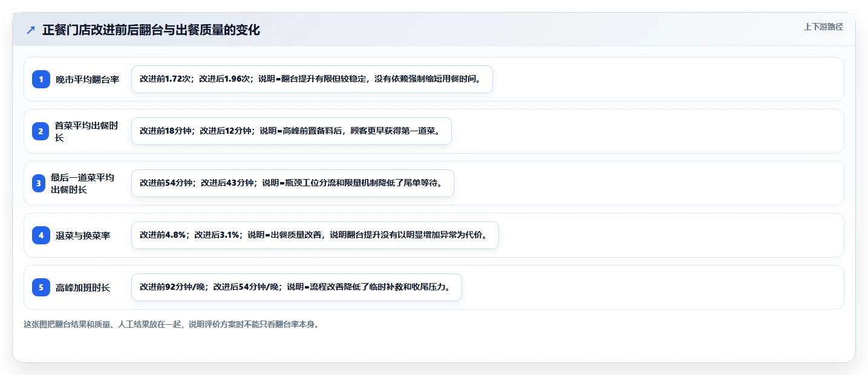Image resolution: width=868 pixels, height=375 pixels.
Task: Click the step 2 number badge
Action: pos(41,131)
